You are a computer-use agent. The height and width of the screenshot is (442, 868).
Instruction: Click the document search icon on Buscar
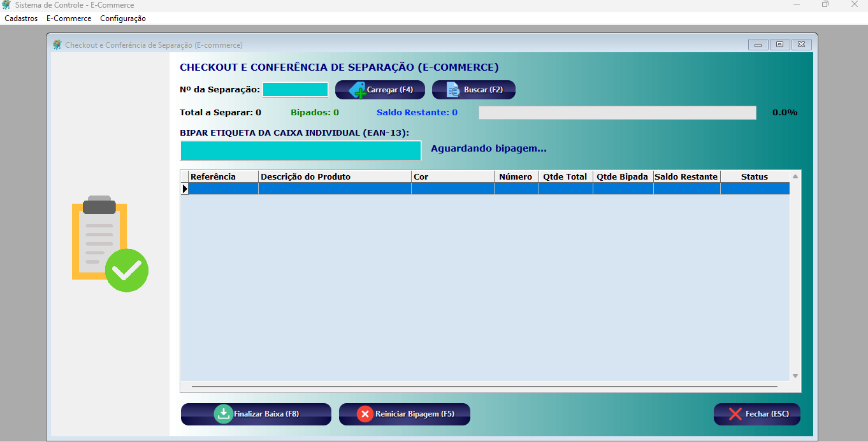point(453,90)
